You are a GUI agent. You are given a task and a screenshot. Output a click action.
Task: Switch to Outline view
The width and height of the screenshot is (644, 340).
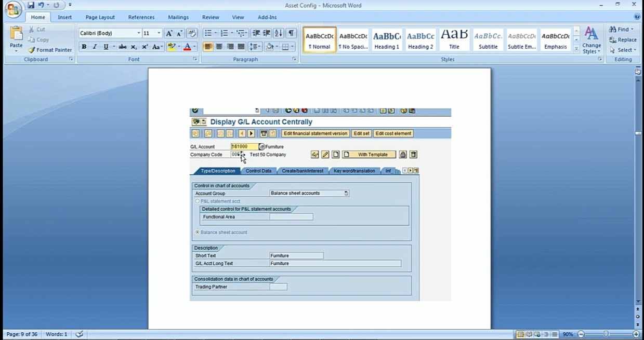point(546,334)
